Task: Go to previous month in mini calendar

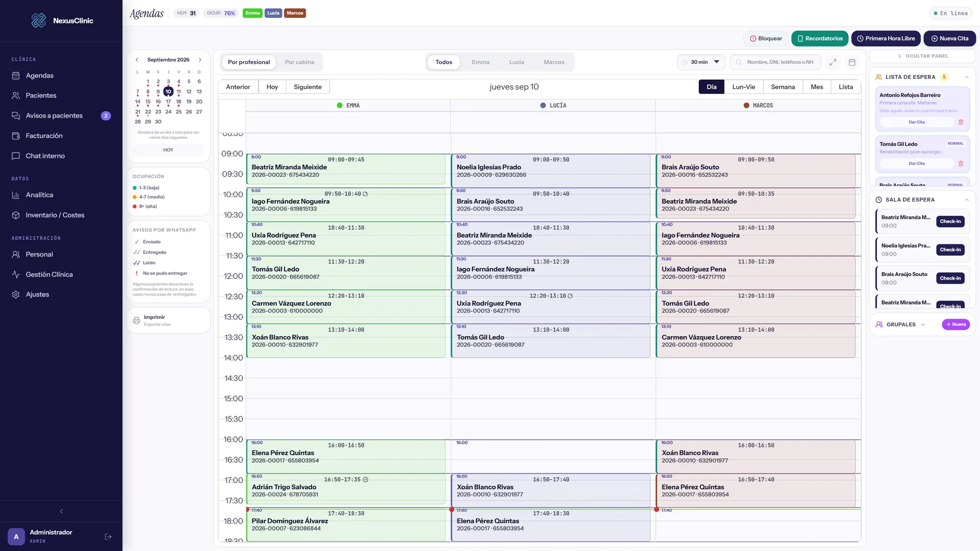Action: point(137,60)
